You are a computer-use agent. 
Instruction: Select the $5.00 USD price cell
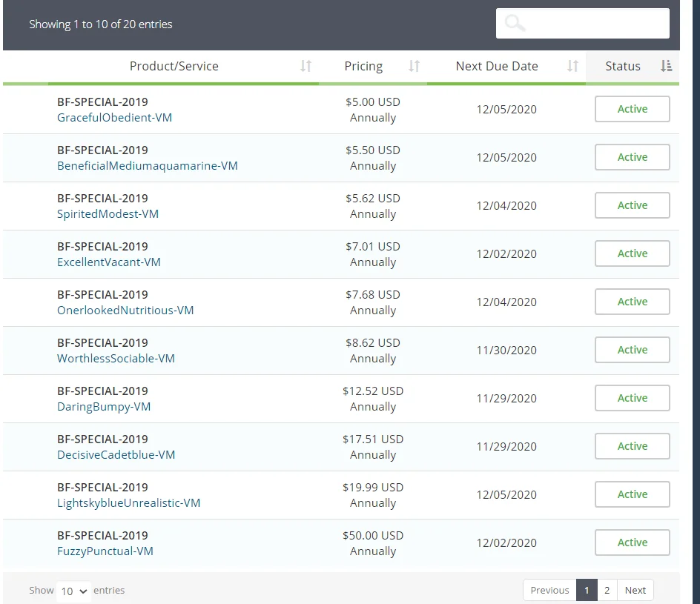point(373,110)
